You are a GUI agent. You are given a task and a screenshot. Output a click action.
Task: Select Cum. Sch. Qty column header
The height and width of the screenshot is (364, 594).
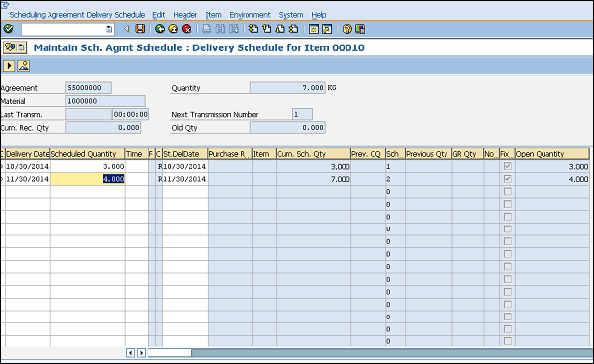click(313, 154)
